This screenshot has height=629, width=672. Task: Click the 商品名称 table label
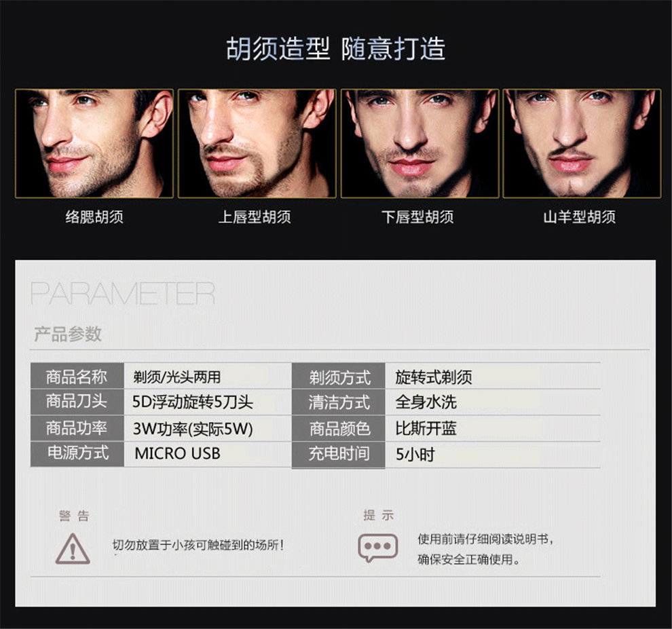point(77,376)
